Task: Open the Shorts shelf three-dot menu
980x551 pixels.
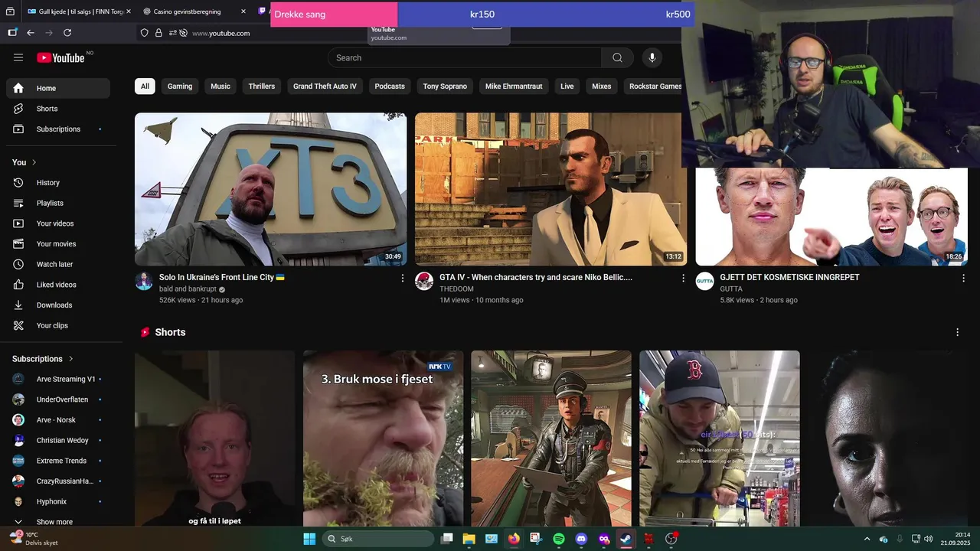Action: [x=957, y=332]
